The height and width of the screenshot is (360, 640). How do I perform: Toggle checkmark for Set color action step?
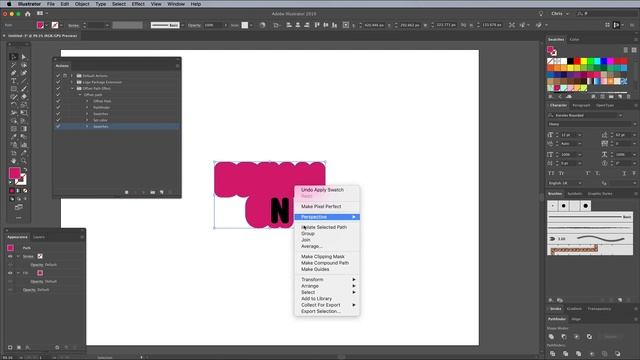coord(58,120)
